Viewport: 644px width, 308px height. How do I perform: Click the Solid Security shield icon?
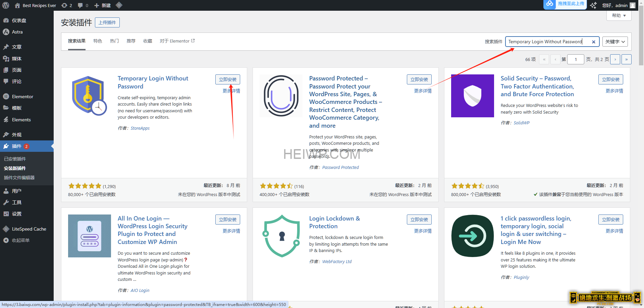click(x=473, y=96)
